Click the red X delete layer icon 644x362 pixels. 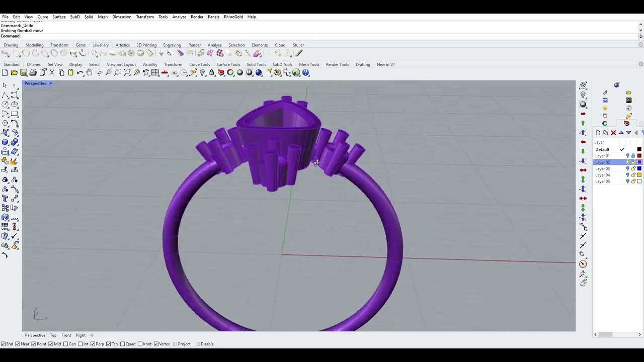pos(613,133)
